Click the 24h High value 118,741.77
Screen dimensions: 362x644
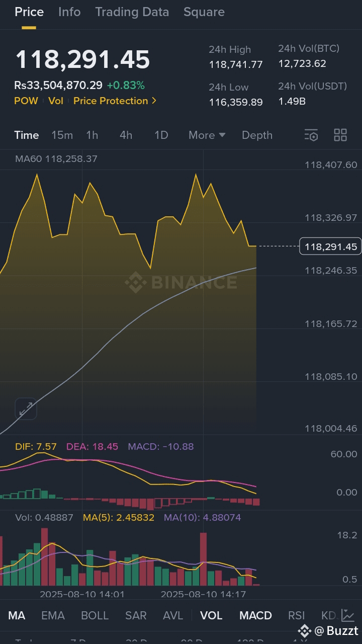pos(236,64)
